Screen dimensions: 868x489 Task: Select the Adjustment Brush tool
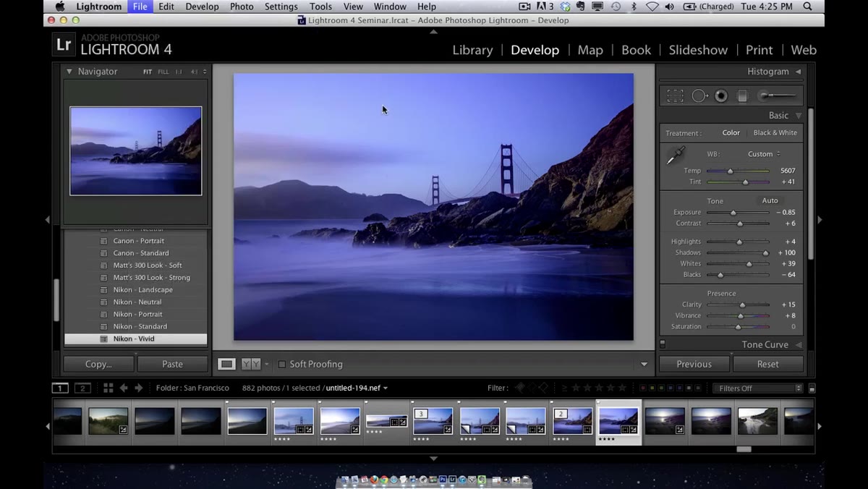point(778,95)
